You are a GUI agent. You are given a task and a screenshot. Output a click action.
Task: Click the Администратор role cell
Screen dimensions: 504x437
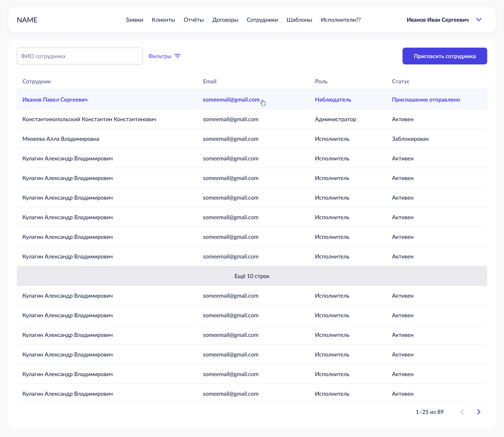tap(335, 119)
